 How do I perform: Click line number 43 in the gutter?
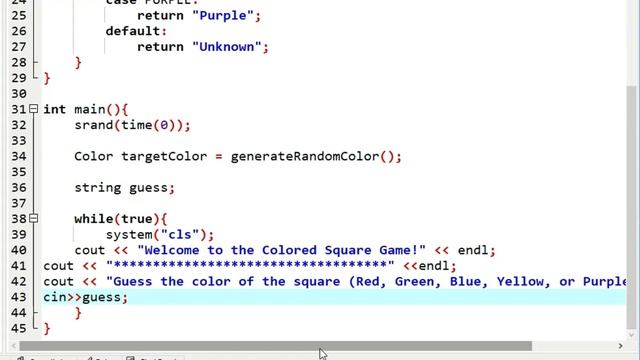[19, 297]
